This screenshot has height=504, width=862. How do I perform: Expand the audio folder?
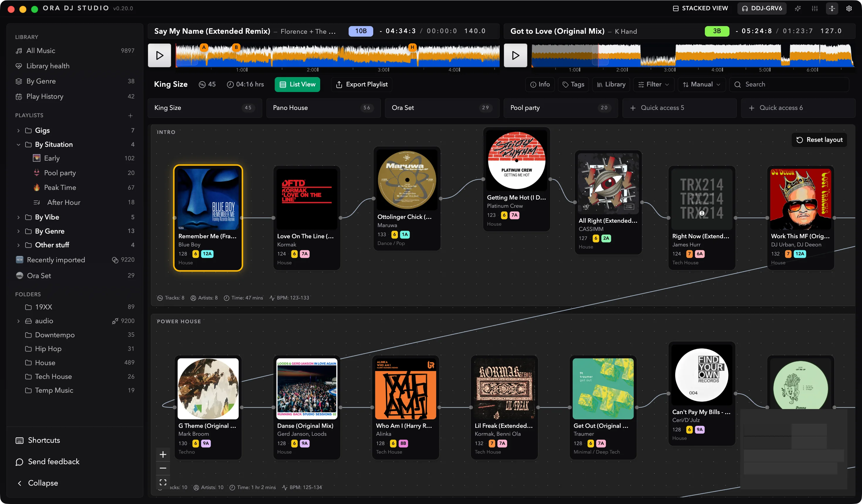coord(18,321)
